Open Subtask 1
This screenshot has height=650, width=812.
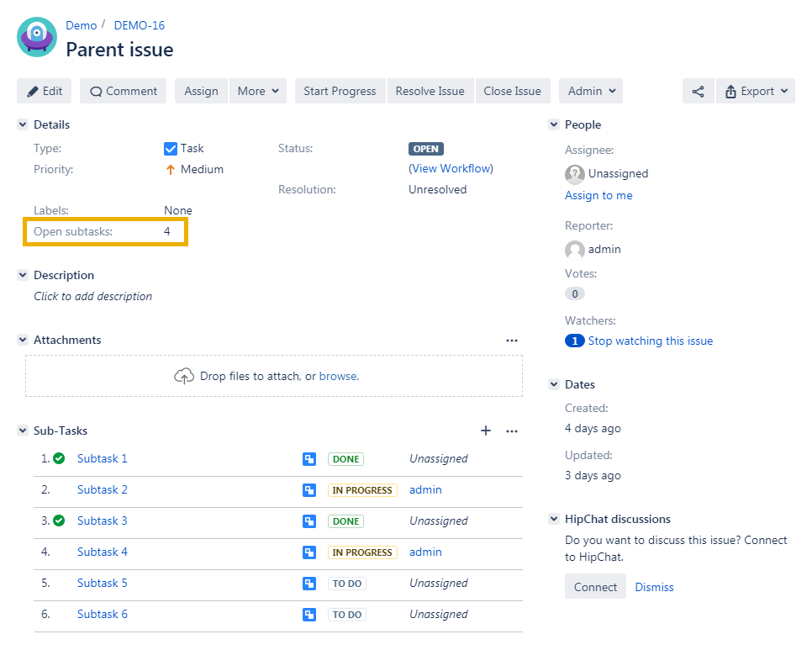pos(102,458)
